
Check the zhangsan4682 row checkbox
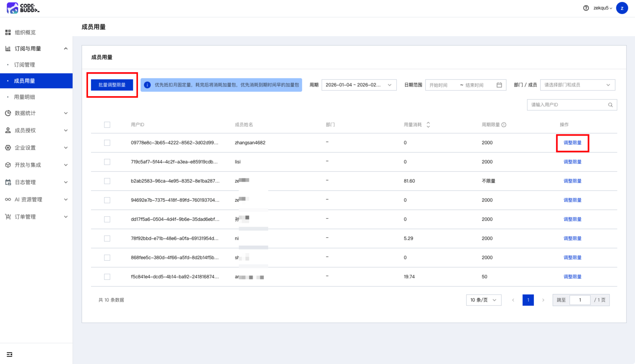click(x=107, y=143)
